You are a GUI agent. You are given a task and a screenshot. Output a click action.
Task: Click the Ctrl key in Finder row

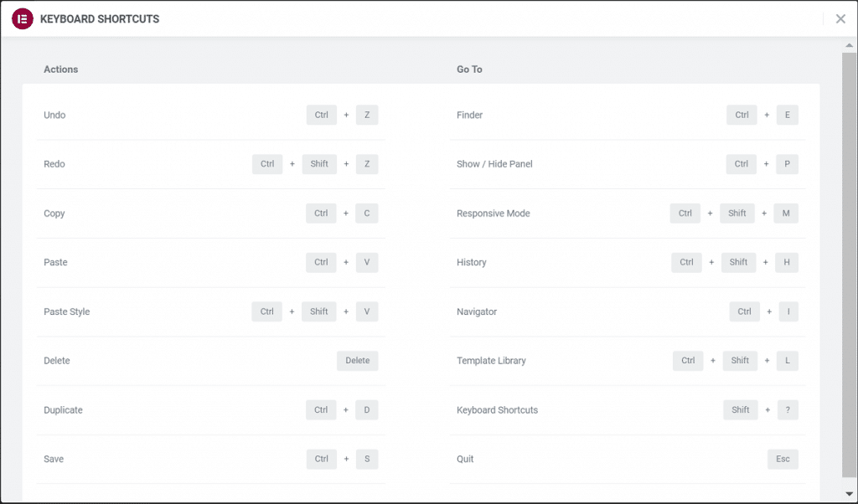742,115
